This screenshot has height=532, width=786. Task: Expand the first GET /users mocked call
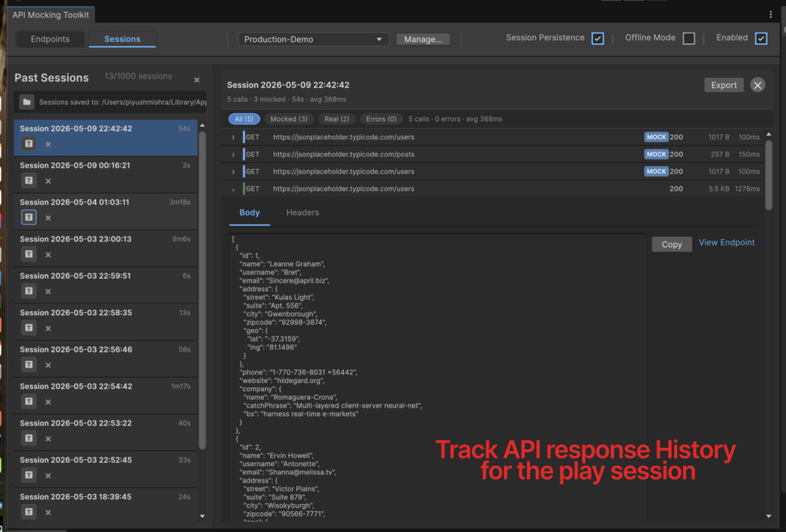point(233,138)
